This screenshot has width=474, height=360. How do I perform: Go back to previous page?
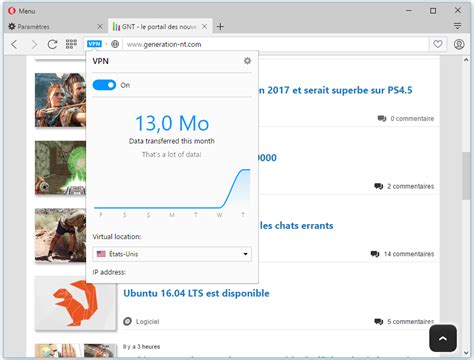click(14, 44)
